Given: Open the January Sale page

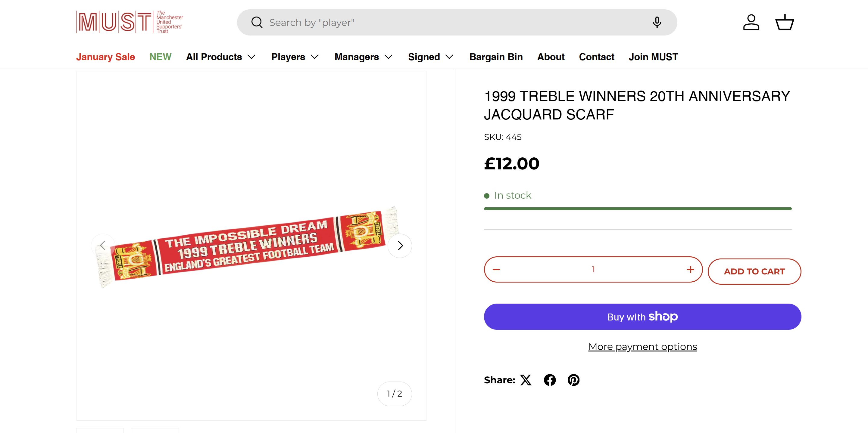Looking at the screenshot, I should point(105,57).
